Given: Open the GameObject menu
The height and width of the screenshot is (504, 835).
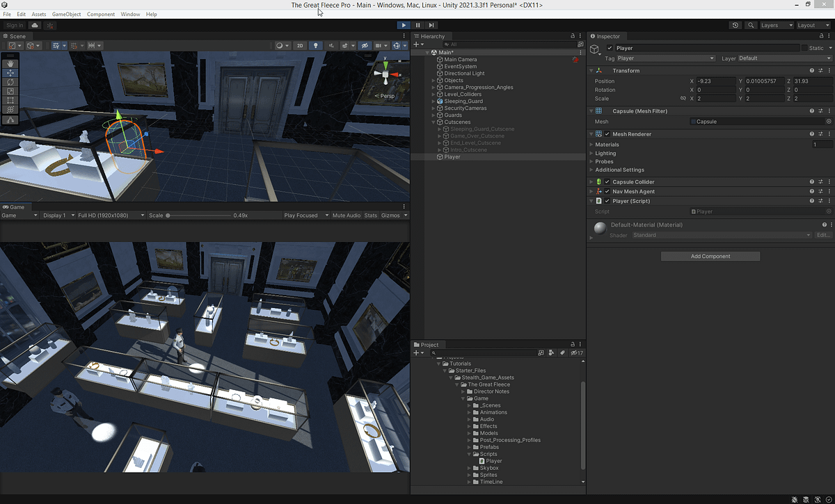Looking at the screenshot, I should tap(66, 14).
